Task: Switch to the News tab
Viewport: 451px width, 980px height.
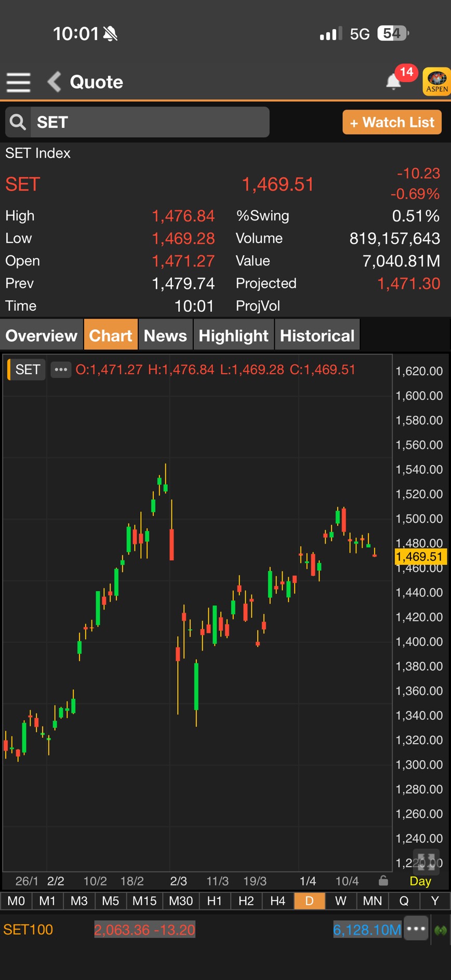Action: tap(165, 336)
